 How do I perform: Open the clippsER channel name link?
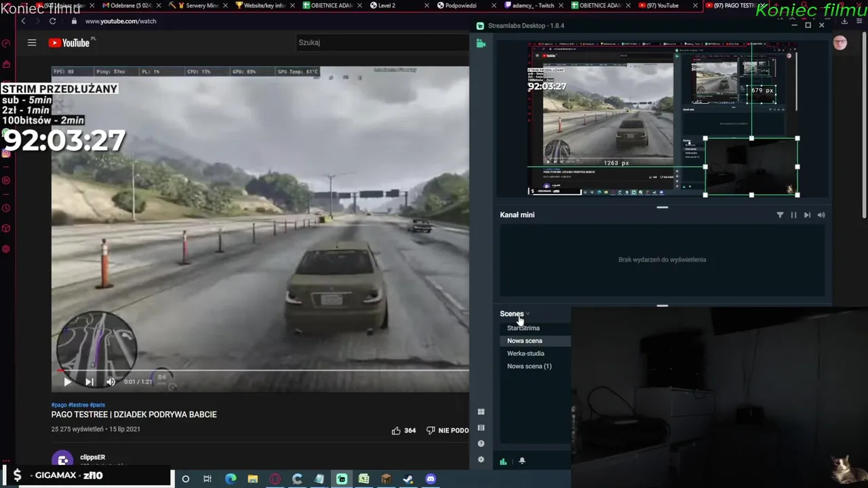coord(92,457)
